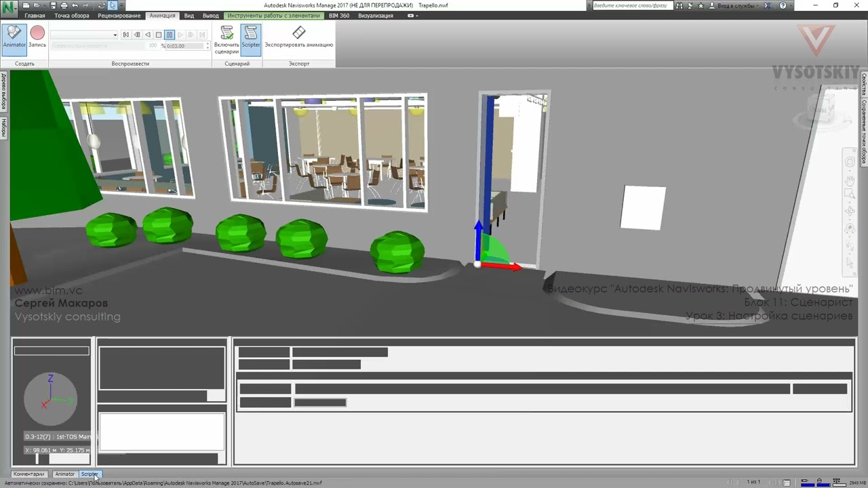Open the Дерево выбора side panel

click(x=3, y=91)
